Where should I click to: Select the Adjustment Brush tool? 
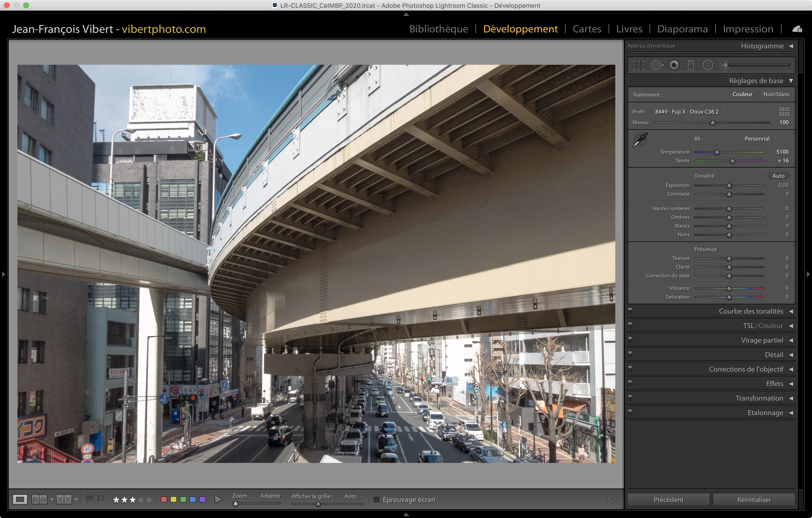pyautogui.click(x=725, y=65)
